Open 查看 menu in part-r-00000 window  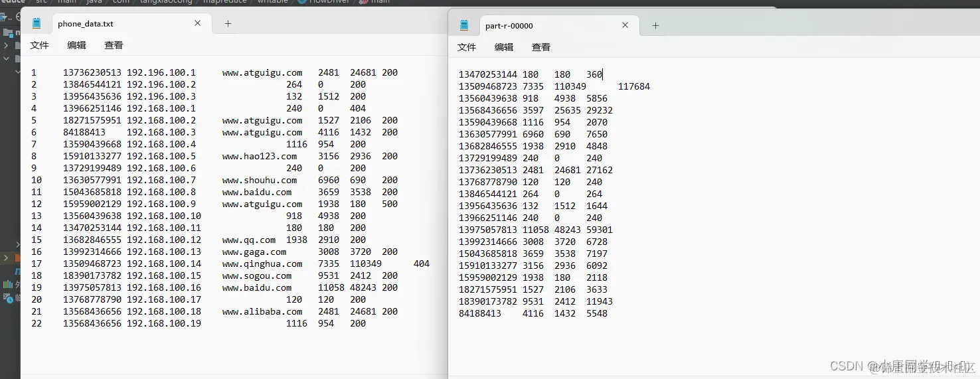(541, 47)
